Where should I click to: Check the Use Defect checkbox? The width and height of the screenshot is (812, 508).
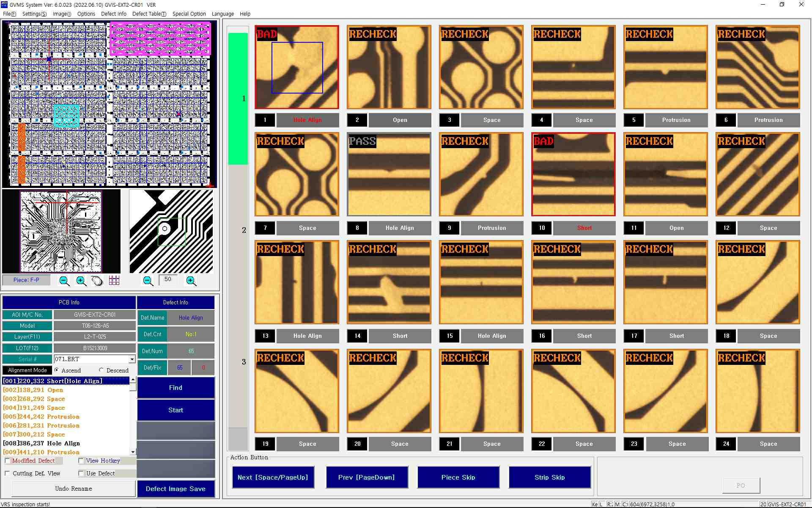click(x=80, y=473)
